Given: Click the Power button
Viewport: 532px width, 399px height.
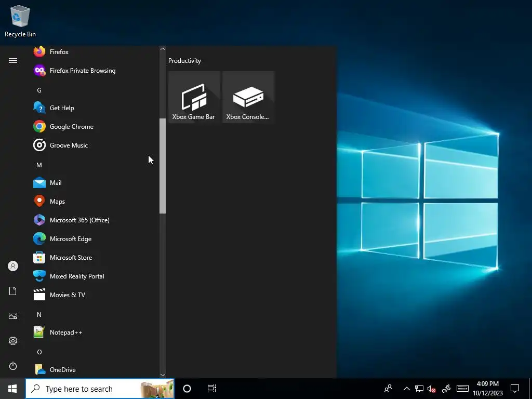Looking at the screenshot, I should point(13,366).
